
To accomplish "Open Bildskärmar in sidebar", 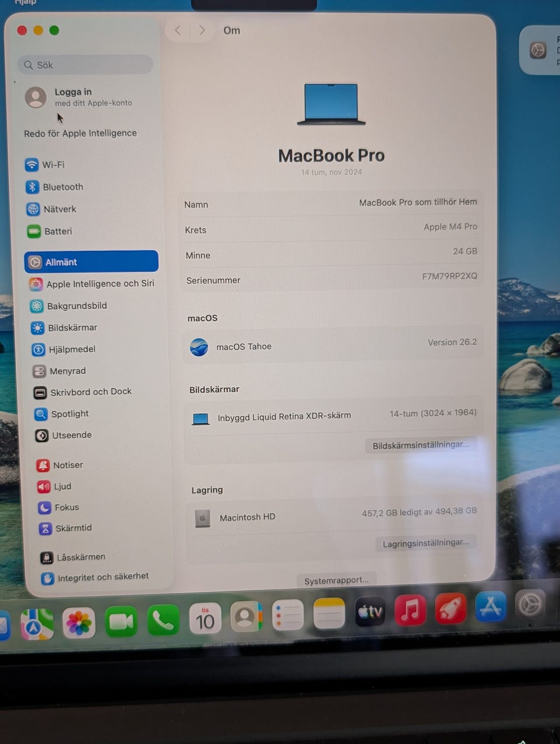I will coord(64,327).
